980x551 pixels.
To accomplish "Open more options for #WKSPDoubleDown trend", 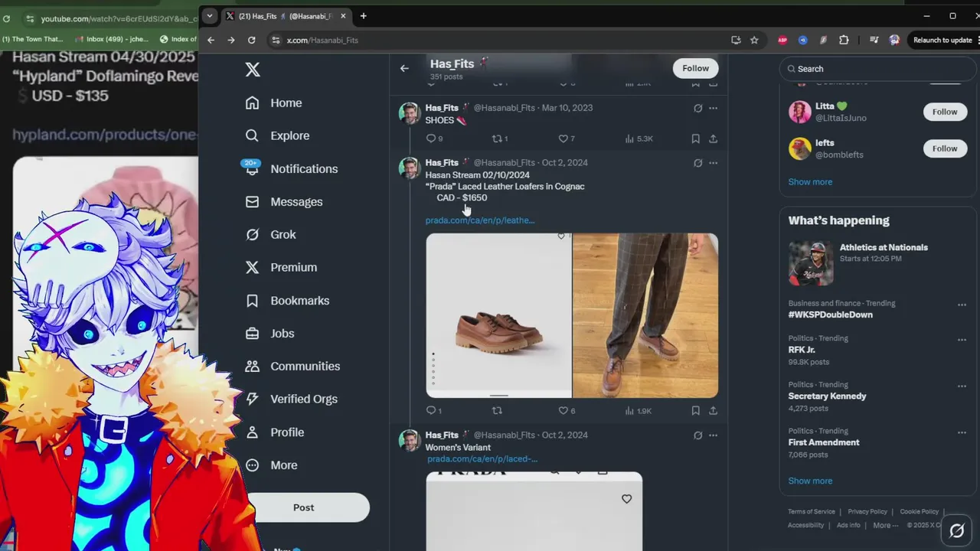I will pos(962,305).
